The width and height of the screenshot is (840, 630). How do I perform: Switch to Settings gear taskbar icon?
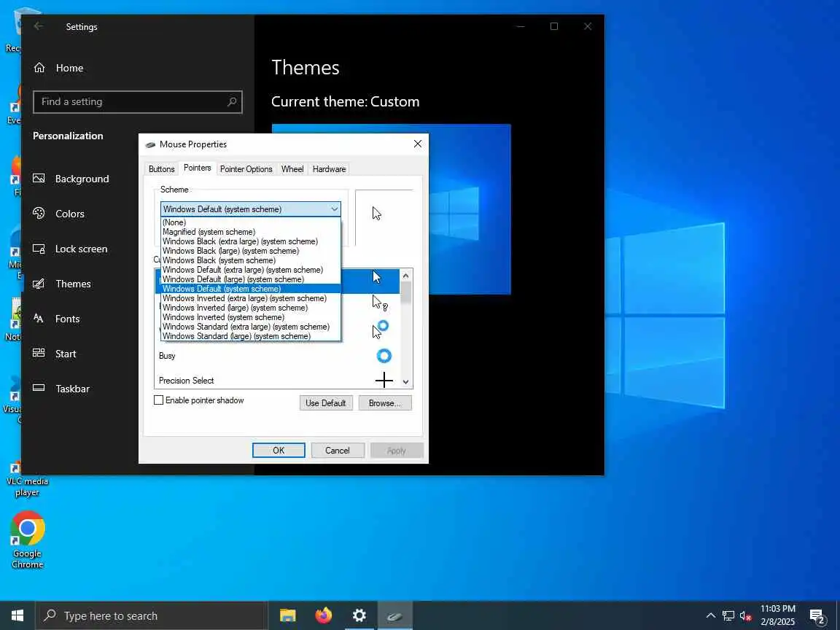pos(359,615)
